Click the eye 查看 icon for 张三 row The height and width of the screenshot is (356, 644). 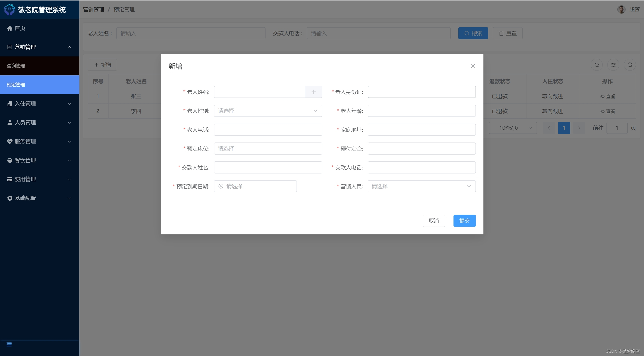click(602, 97)
